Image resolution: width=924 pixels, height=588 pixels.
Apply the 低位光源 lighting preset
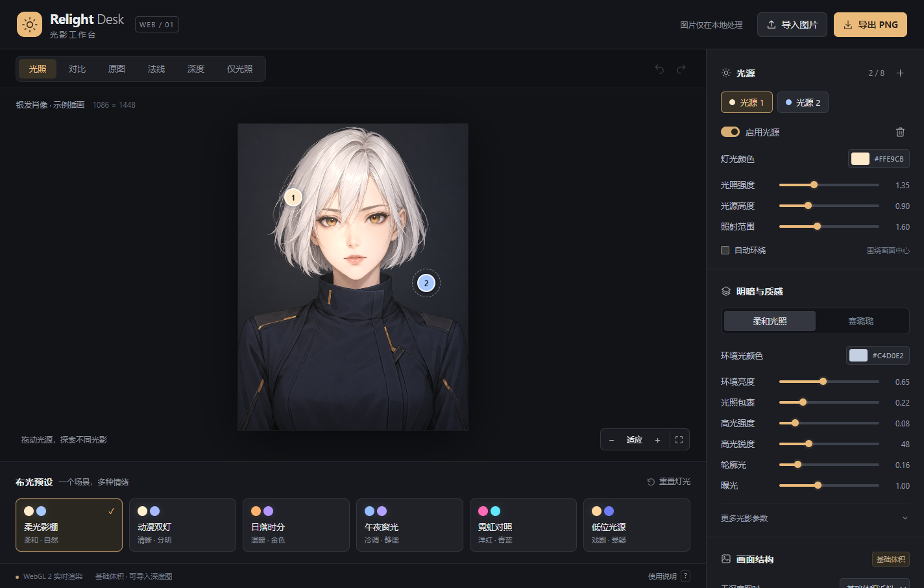coord(637,525)
